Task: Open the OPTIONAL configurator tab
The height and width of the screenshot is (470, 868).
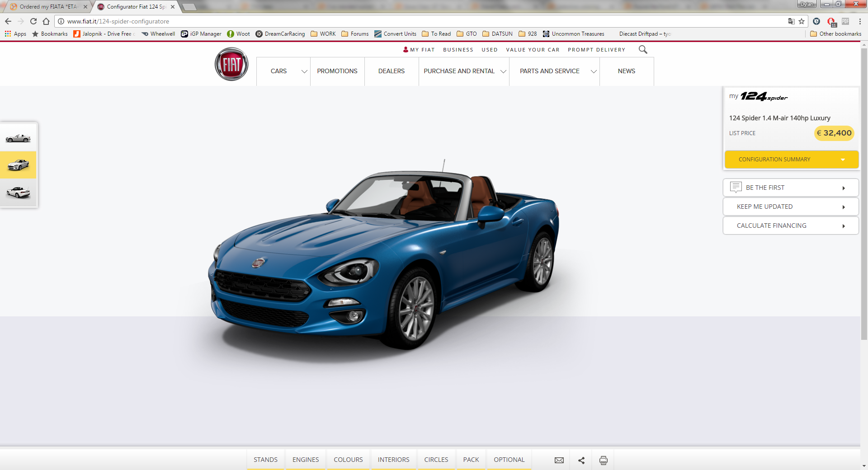Action: tap(509, 460)
